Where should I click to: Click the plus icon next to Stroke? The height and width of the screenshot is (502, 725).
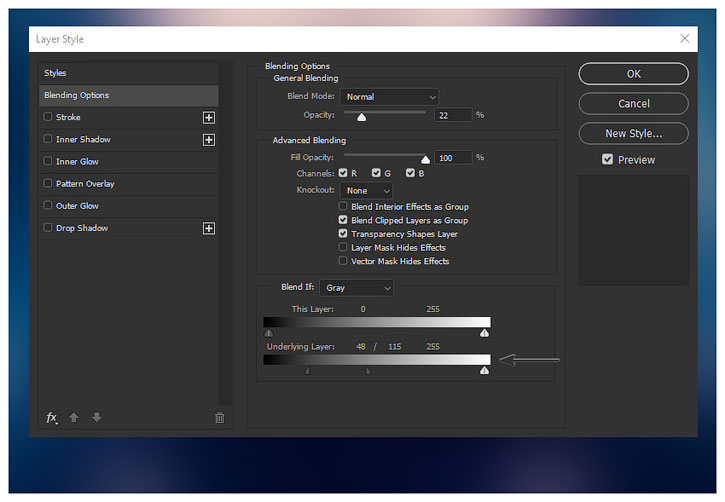point(209,117)
